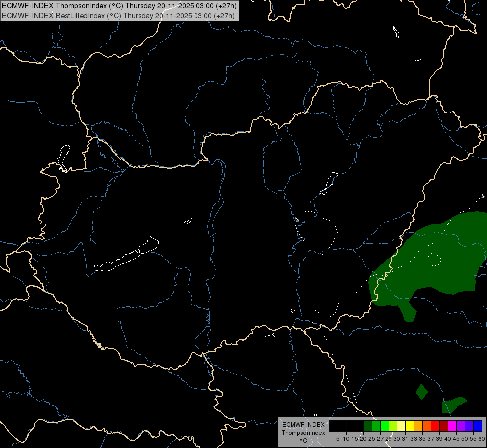Click the pale yellow 30–31 legend swatch
Image resolution: width=487 pixels, height=448 pixels.
(x=401, y=426)
